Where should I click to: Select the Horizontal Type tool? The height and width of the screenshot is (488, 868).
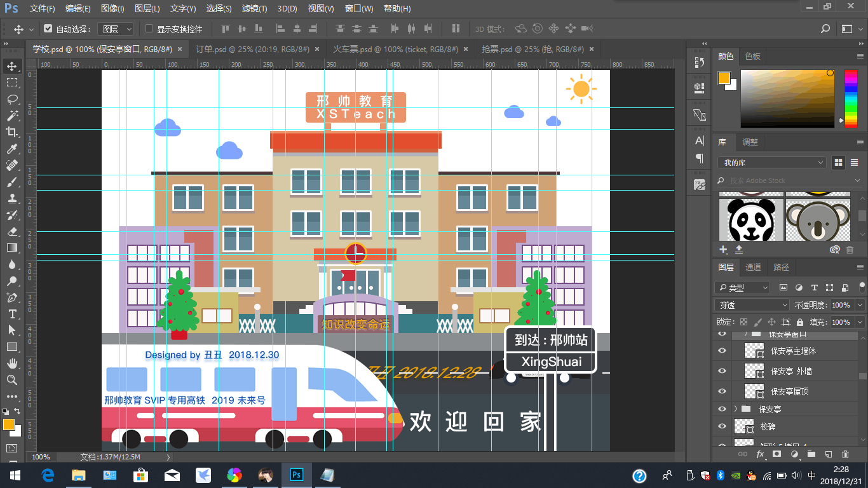click(12, 314)
